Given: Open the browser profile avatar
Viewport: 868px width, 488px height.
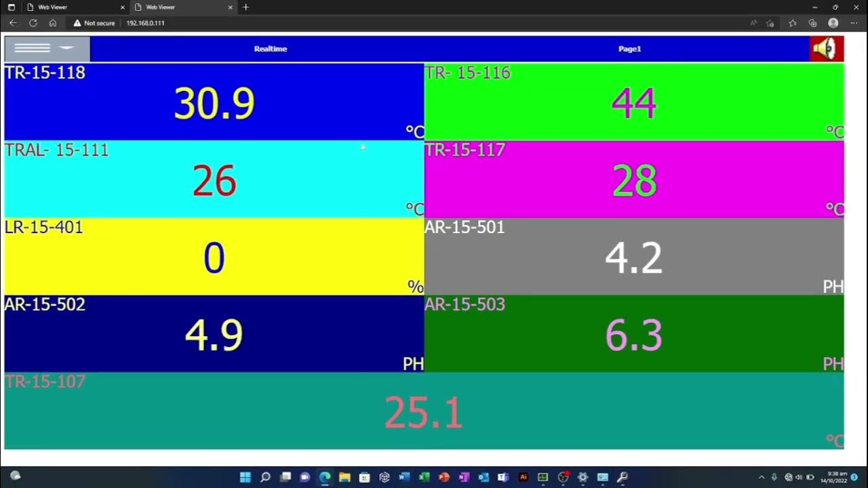Looking at the screenshot, I should click(833, 23).
